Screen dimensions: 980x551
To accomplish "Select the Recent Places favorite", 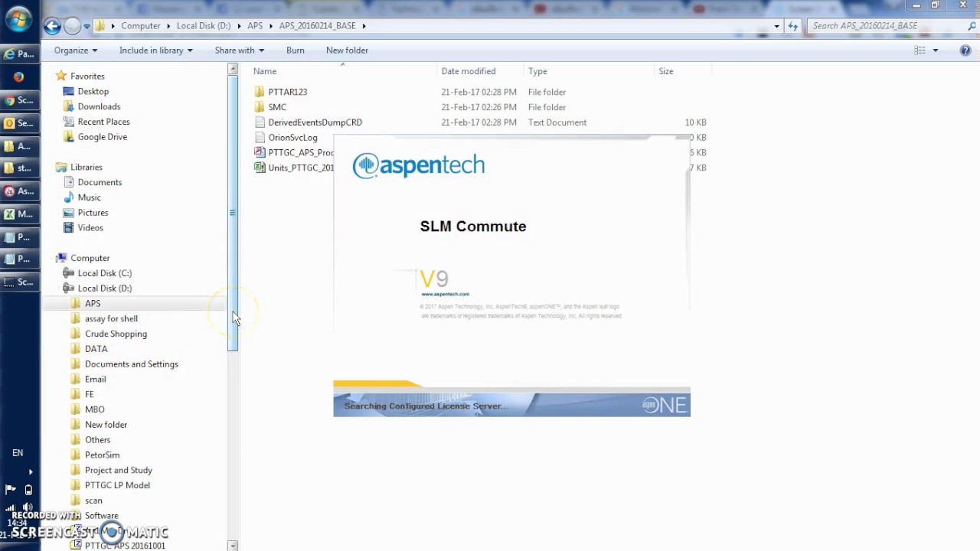I will tap(103, 122).
